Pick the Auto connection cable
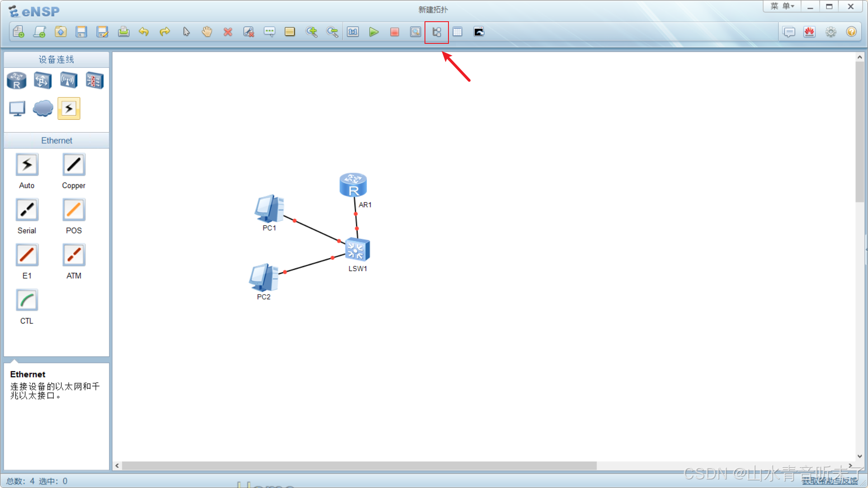 coord(27,165)
